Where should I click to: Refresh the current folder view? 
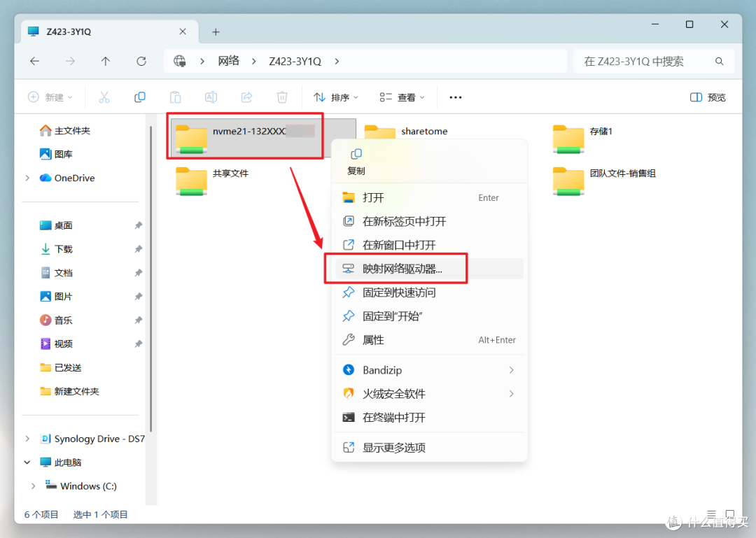[141, 62]
